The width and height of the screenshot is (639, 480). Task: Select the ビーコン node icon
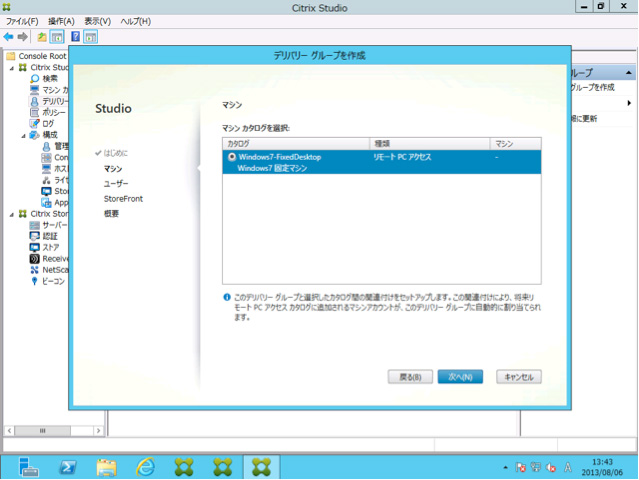(x=35, y=281)
